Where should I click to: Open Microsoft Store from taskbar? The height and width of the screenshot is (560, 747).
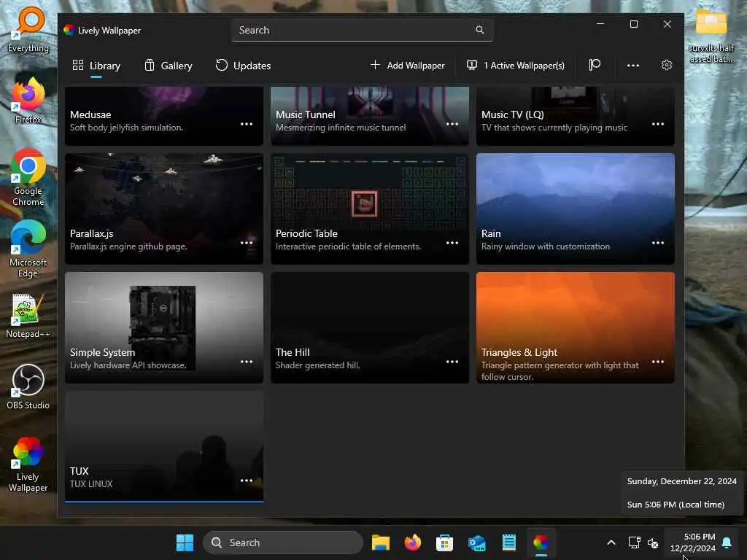[444, 542]
